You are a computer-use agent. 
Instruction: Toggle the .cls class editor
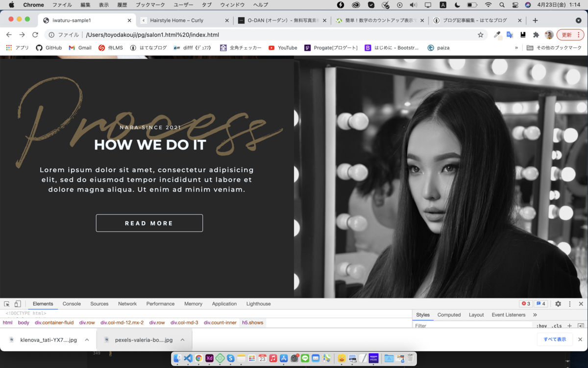click(x=557, y=325)
